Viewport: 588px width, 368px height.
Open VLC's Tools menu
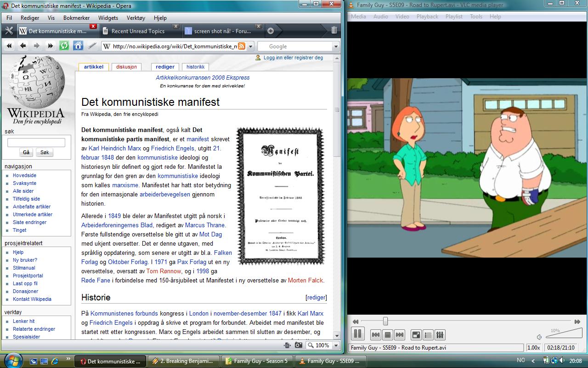point(476,17)
